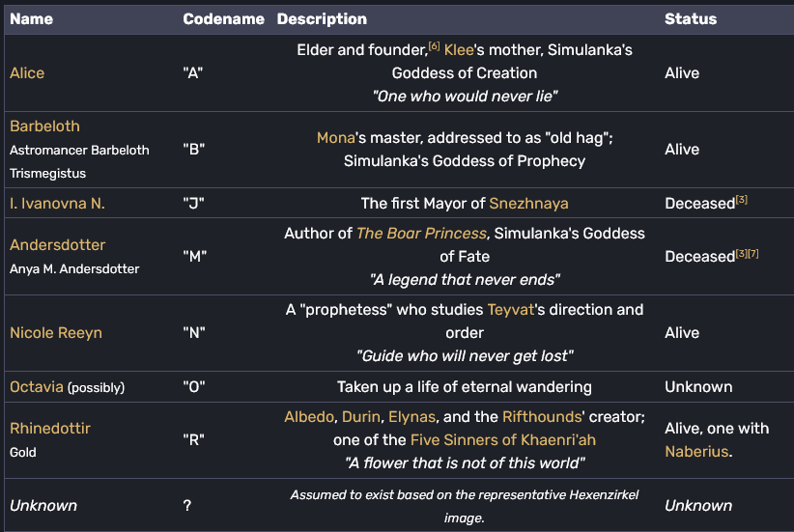Open the Durin link
This screenshot has height=532, width=794.
pos(361,417)
